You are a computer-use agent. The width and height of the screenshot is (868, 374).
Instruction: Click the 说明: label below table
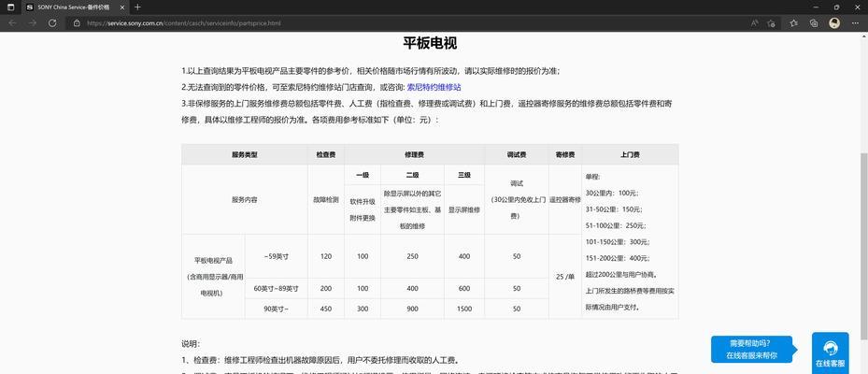pos(191,344)
